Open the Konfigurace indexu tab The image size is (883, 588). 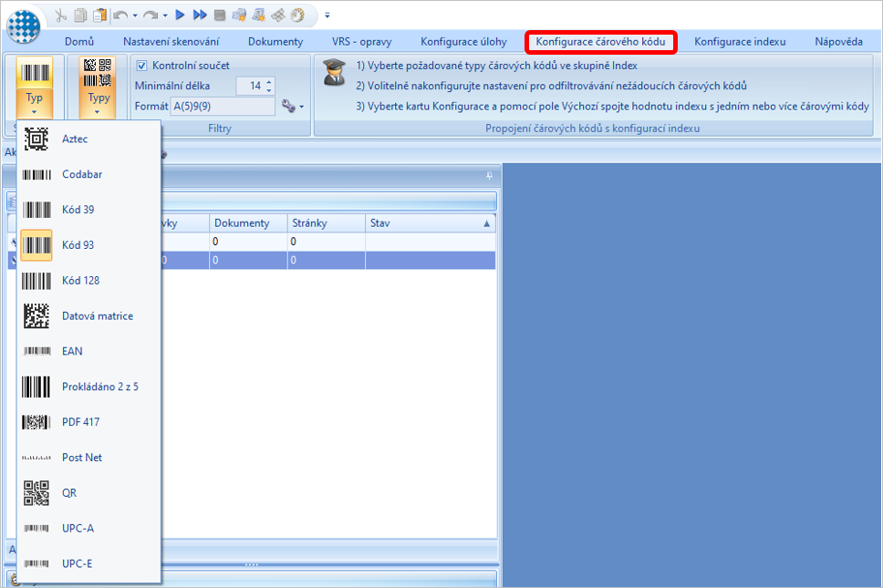tap(740, 42)
